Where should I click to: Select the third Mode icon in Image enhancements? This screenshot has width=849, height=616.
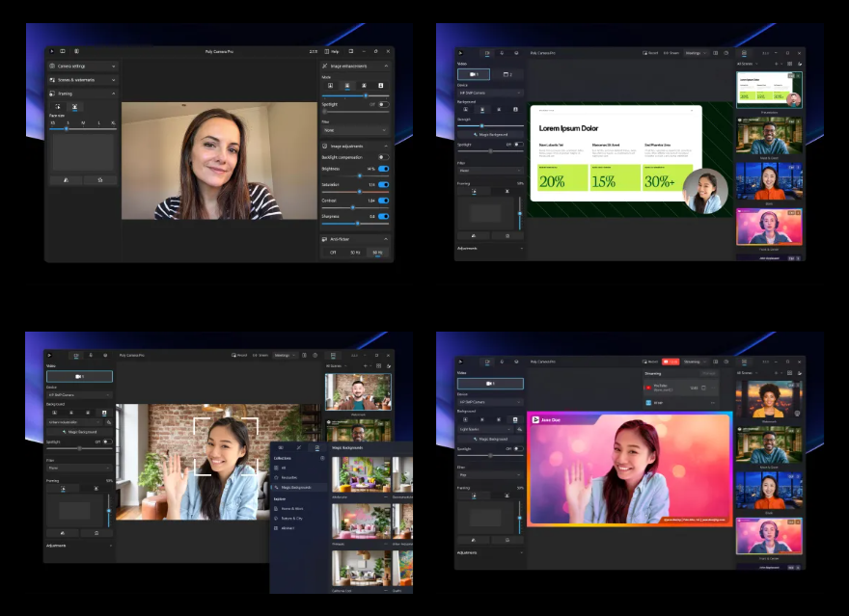click(365, 86)
